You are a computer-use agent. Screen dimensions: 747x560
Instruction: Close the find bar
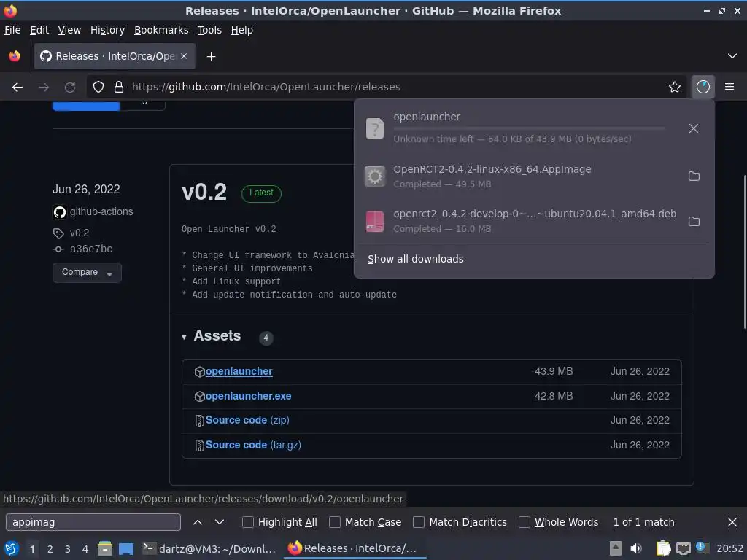coord(732,522)
